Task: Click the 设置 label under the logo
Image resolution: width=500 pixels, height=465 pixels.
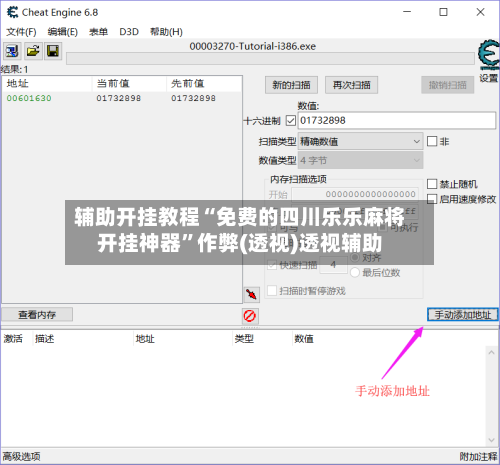Action: (489, 78)
